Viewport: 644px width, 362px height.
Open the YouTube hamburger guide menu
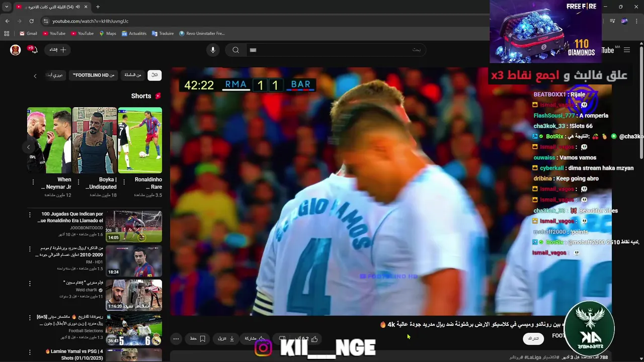coord(627,50)
